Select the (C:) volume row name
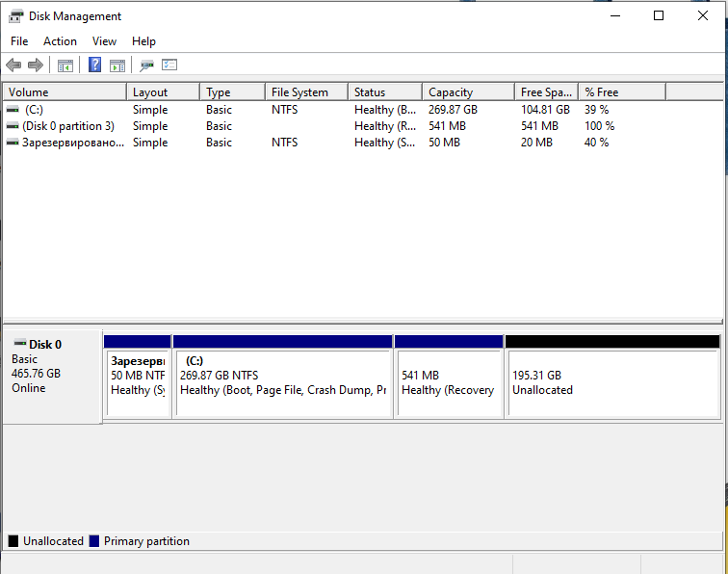Viewport: 728px width, 574px height. pos(34,110)
